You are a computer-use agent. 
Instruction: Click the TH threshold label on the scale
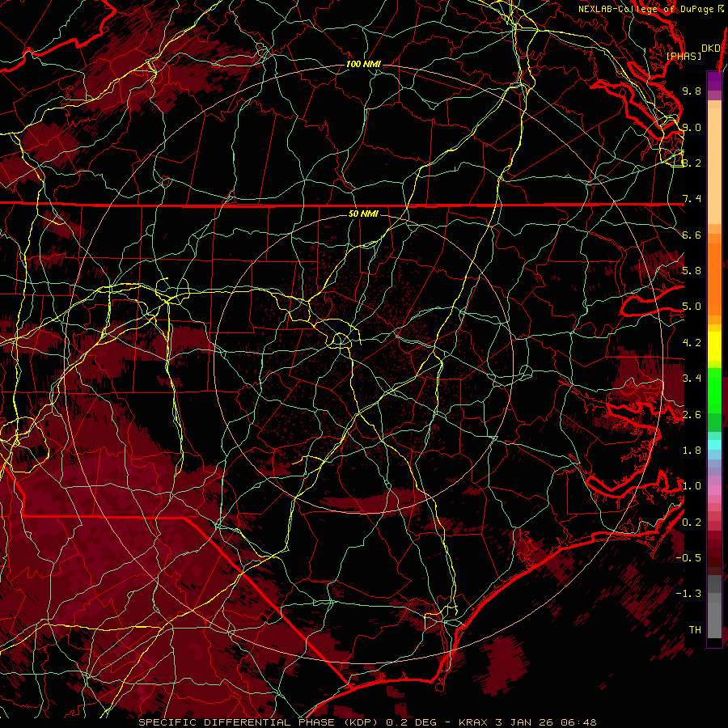[695, 630]
